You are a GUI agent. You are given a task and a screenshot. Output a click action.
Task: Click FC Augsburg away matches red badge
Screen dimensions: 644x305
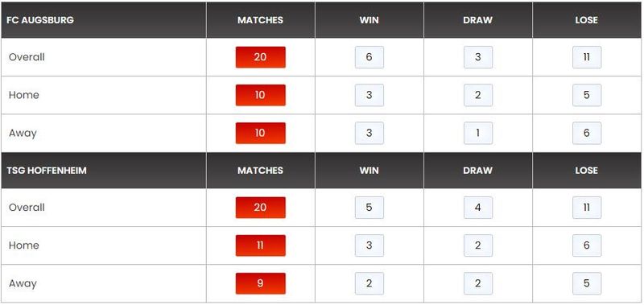click(260, 133)
